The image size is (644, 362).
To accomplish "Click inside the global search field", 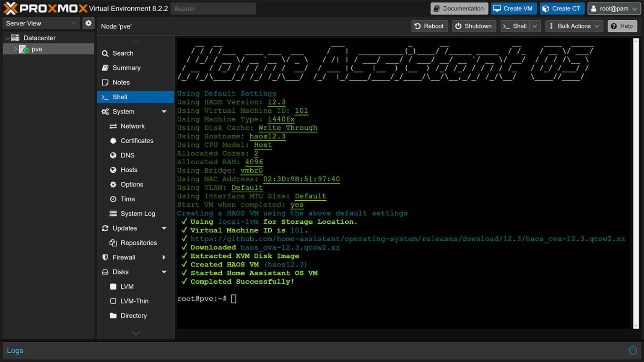I will coord(213,8).
